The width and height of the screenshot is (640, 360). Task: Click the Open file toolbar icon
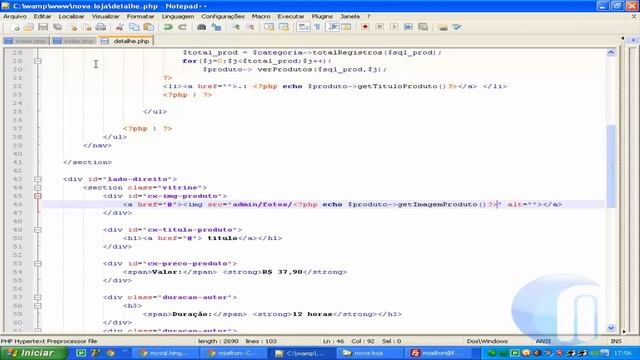[x=29, y=27]
